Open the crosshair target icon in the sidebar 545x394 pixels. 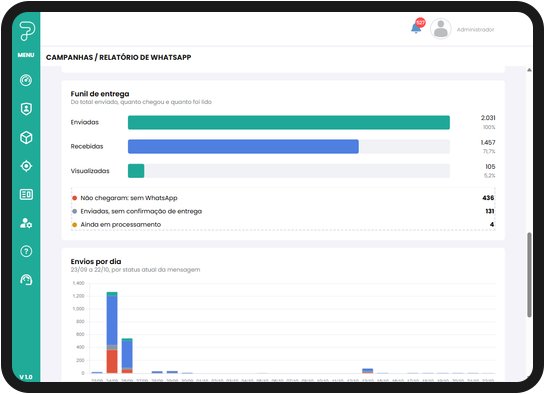(x=26, y=166)
